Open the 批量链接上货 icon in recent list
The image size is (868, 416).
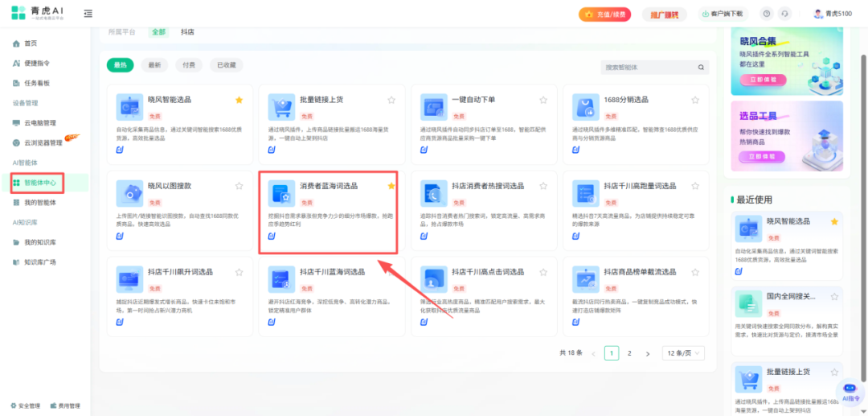pos(749,380)
